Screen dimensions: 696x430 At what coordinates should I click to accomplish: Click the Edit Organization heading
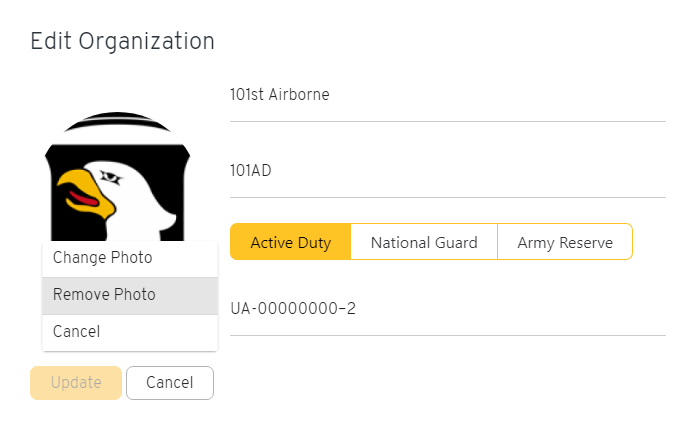(x=123, y=42)
